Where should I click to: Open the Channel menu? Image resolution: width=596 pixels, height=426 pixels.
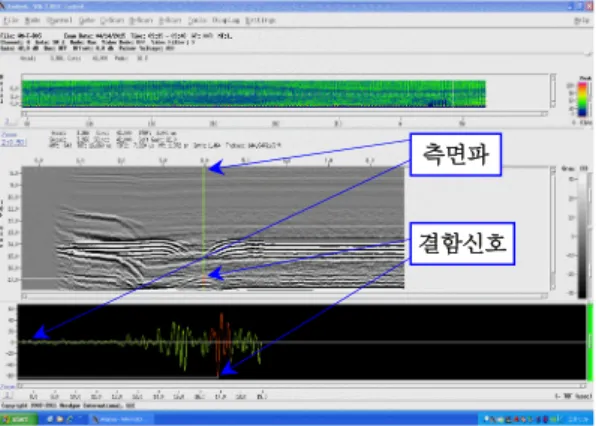59,20
